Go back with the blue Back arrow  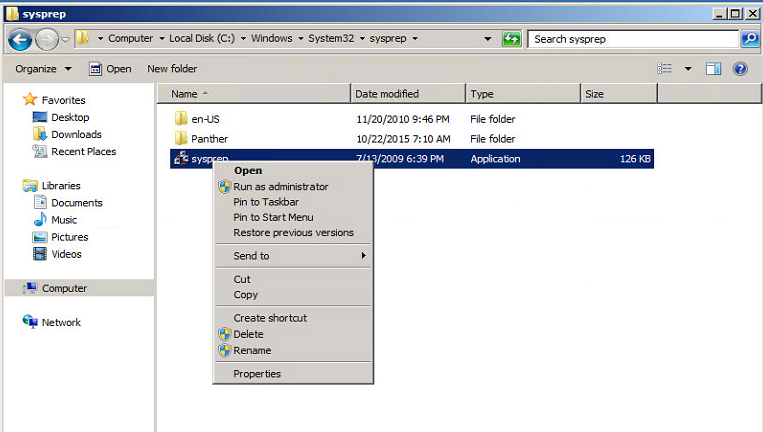point(20,39)
